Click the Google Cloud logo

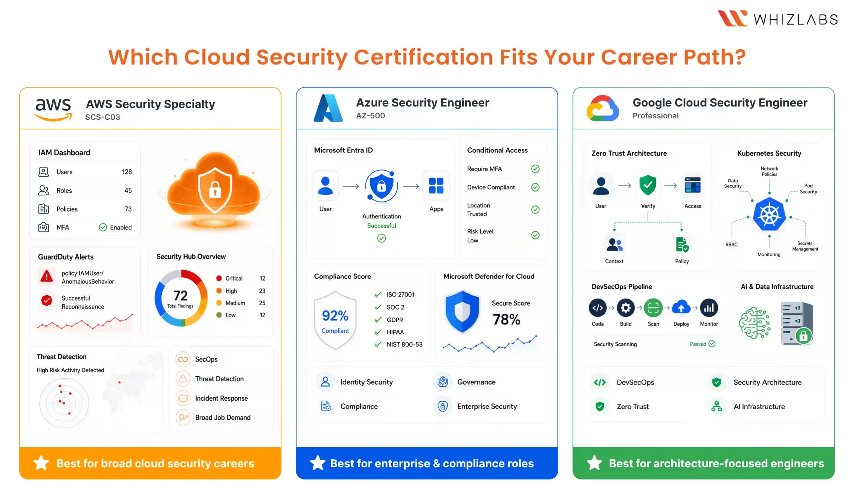tap(602, 108)
